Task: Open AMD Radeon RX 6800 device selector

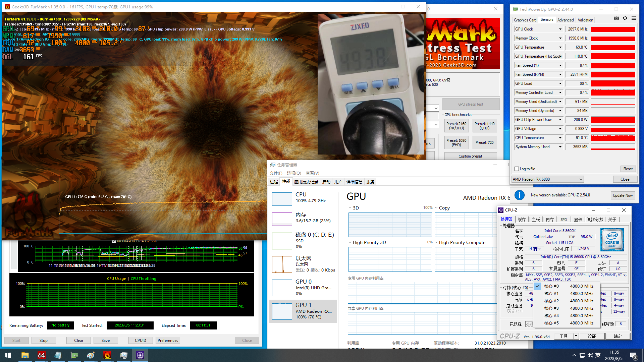Action: tap(548, 179)
